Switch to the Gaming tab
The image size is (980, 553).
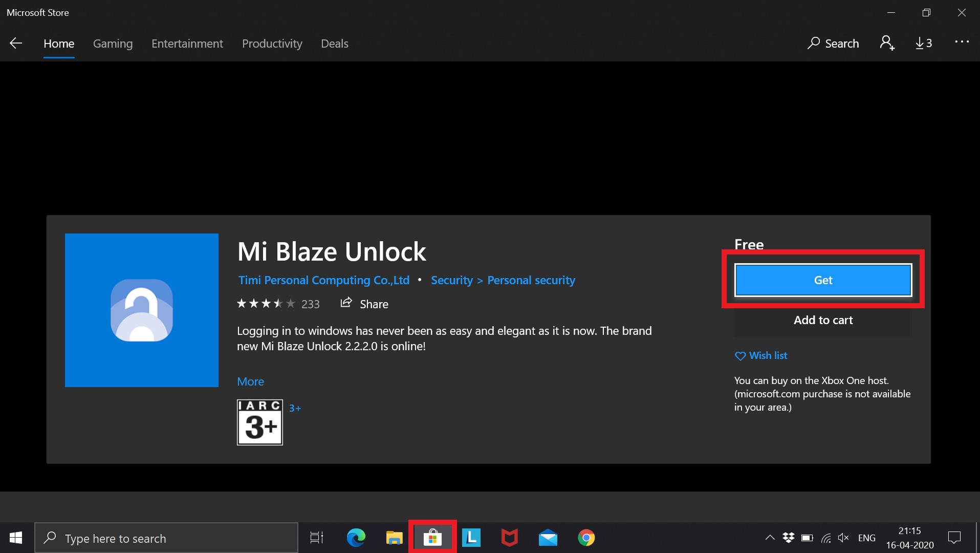[x=113, y=44]
